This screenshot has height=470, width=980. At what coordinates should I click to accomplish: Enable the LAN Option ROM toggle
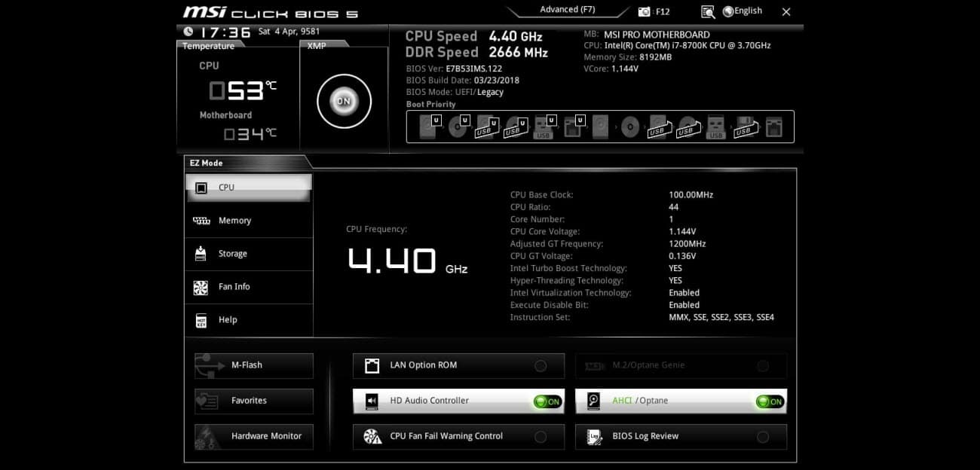(x=541, y=366)
